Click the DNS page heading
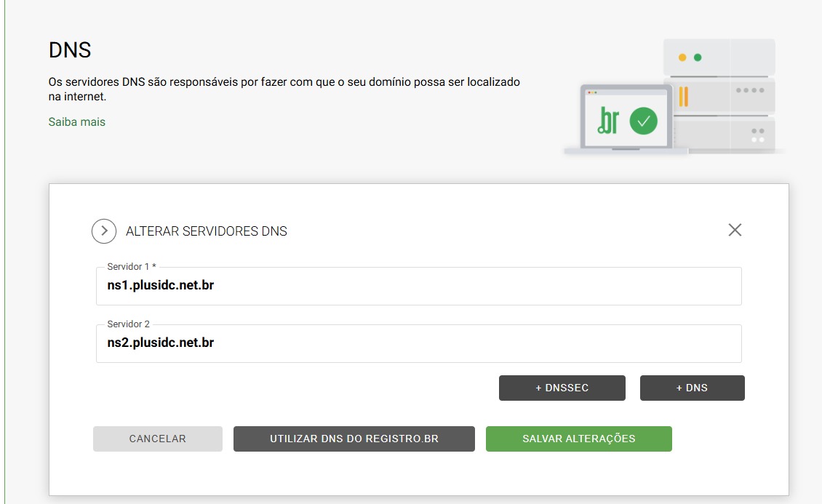The image size is (822, 504). tap(70, 50)
